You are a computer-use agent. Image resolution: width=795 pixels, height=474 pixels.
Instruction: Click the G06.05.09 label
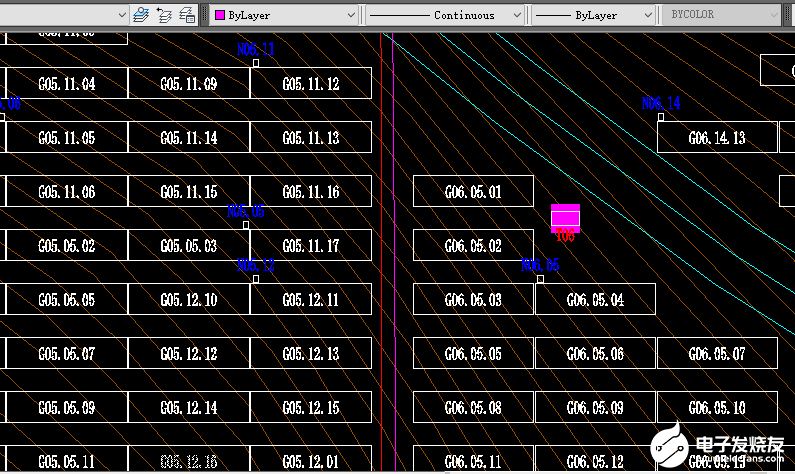coord(595,408)
